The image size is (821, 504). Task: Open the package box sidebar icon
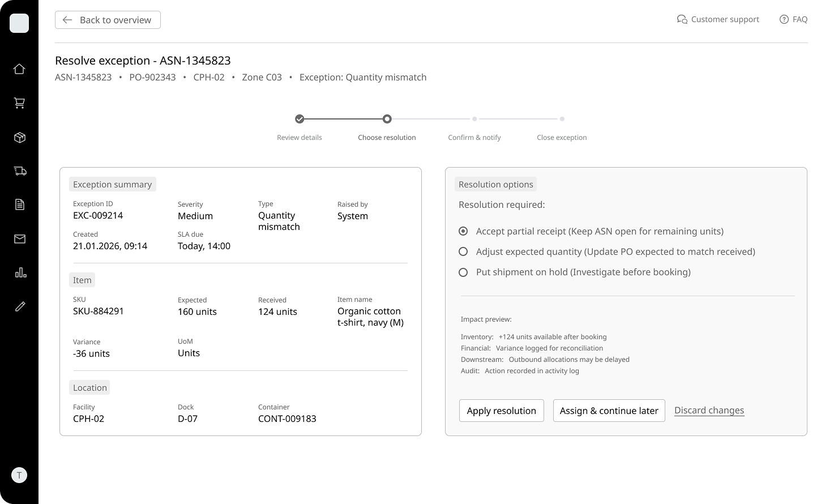[19, 138]
